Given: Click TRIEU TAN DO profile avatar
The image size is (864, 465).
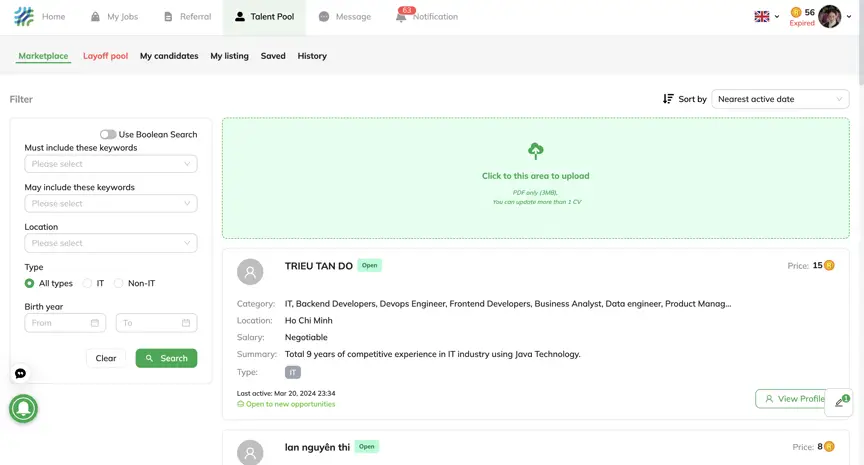Looking at the screenshot, I should tap(250, 272).
